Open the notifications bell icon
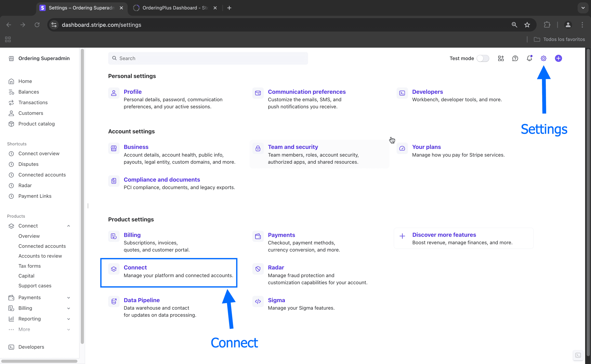 [x=529, y=58]
